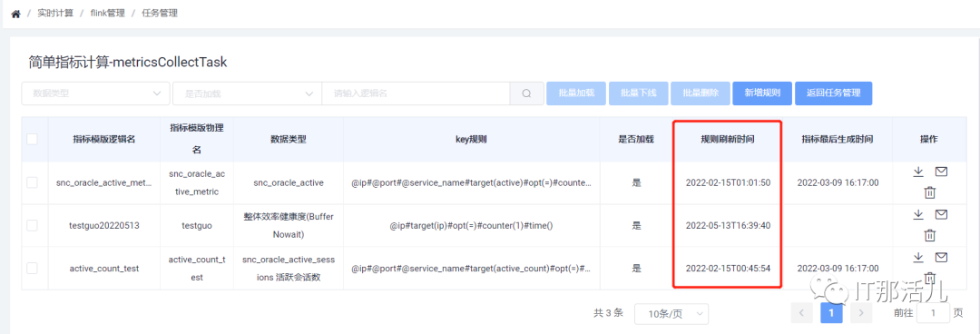Select page 1 in pagination
The height and width of the screenshot is (334, 980).
831,313
